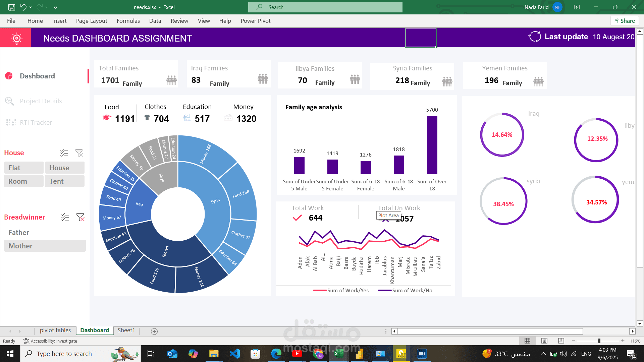The image size is (644, 362).
Task: Show hidden system tray icons chevron
Action: click(x=543, y=354)
